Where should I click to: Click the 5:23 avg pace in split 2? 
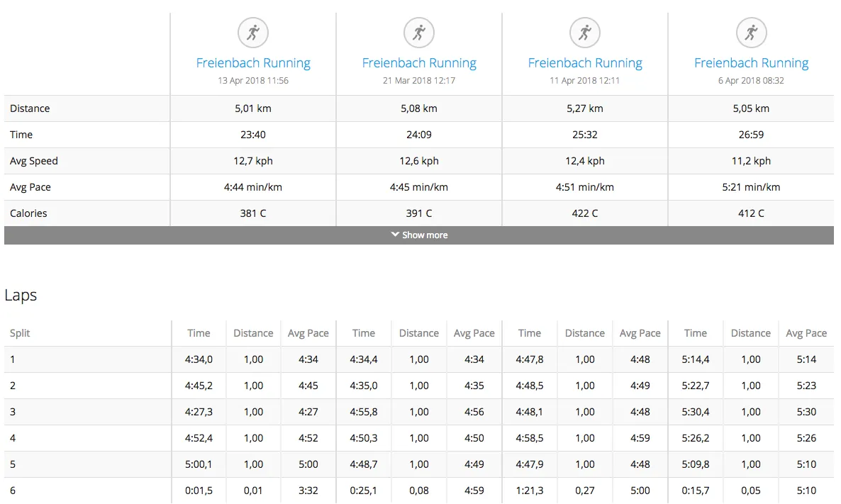[806, 386]
